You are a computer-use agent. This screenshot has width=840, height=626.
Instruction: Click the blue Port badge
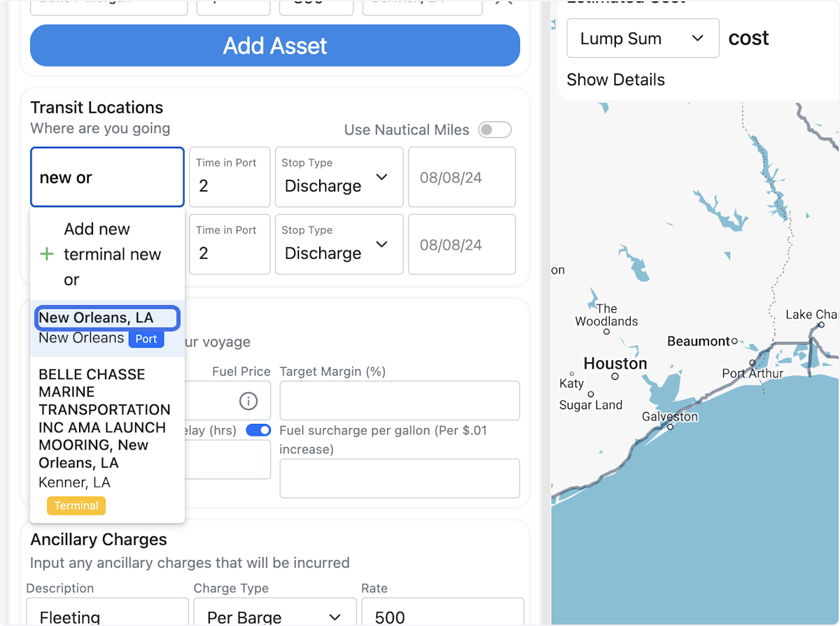click(x=147, y=339)
